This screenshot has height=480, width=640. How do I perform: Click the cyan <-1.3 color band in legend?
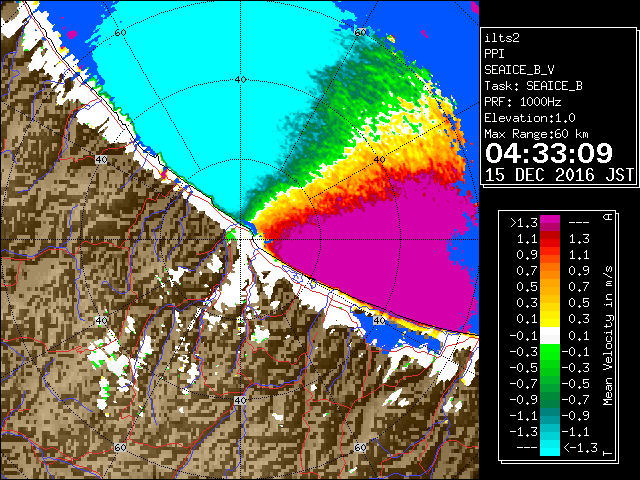pyautogui.click(x=550, y=448)
